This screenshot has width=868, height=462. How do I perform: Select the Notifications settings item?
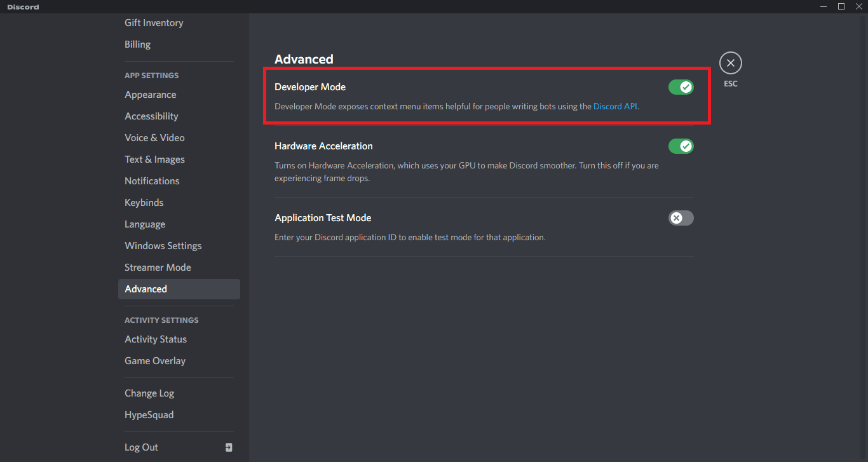pos(152,181)
